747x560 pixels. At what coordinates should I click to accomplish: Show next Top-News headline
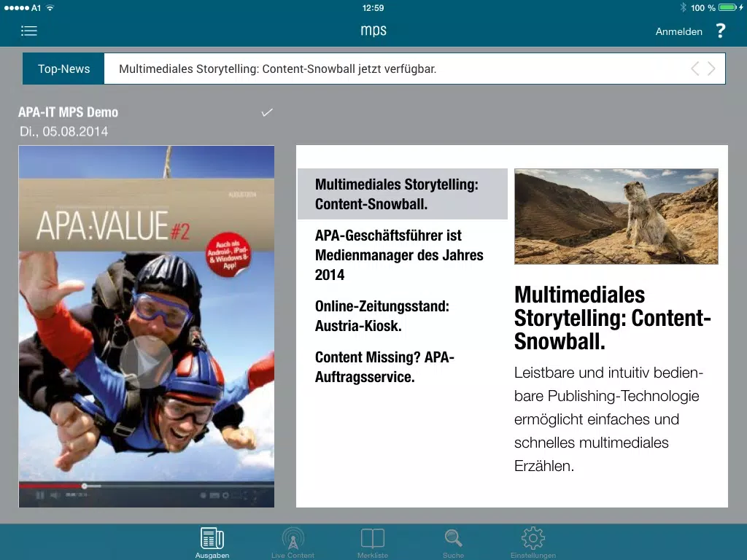click(711, 69)
